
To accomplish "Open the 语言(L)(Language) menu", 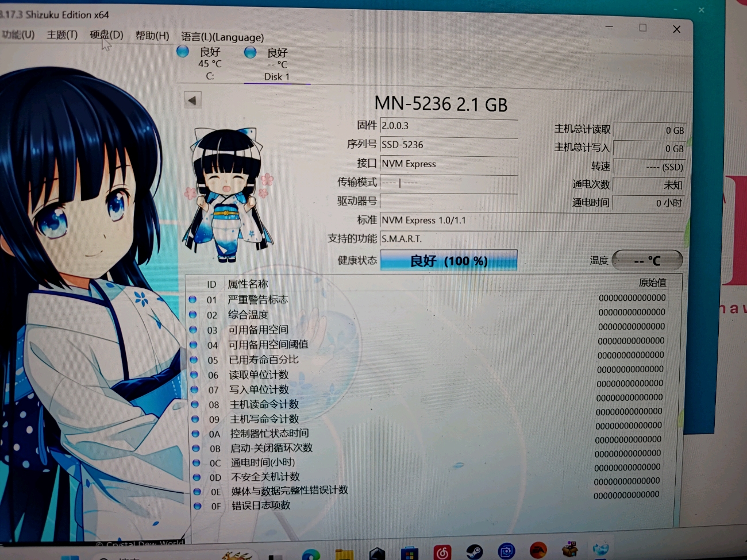I will (222, 37).
